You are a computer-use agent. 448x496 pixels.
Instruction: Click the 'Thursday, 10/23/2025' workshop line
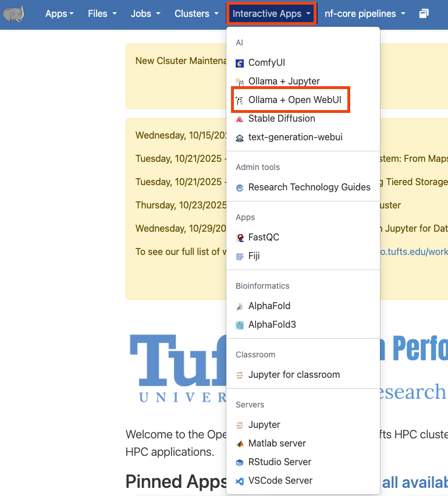coord(181,206)
